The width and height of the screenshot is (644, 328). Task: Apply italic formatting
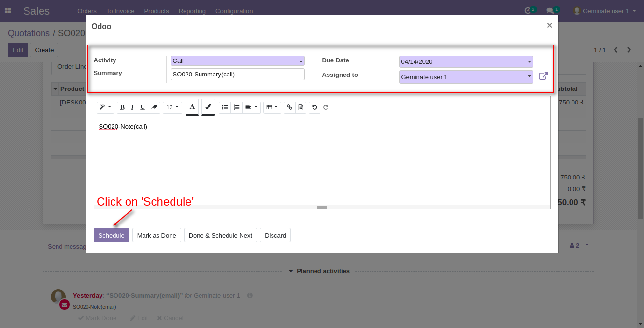point(132,107)
